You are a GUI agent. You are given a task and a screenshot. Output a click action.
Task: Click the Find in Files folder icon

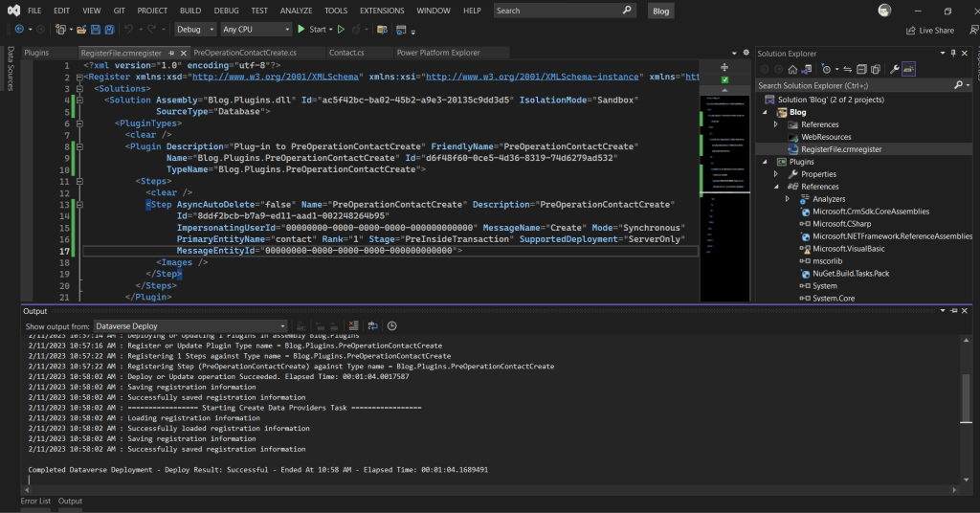point(382,30)
